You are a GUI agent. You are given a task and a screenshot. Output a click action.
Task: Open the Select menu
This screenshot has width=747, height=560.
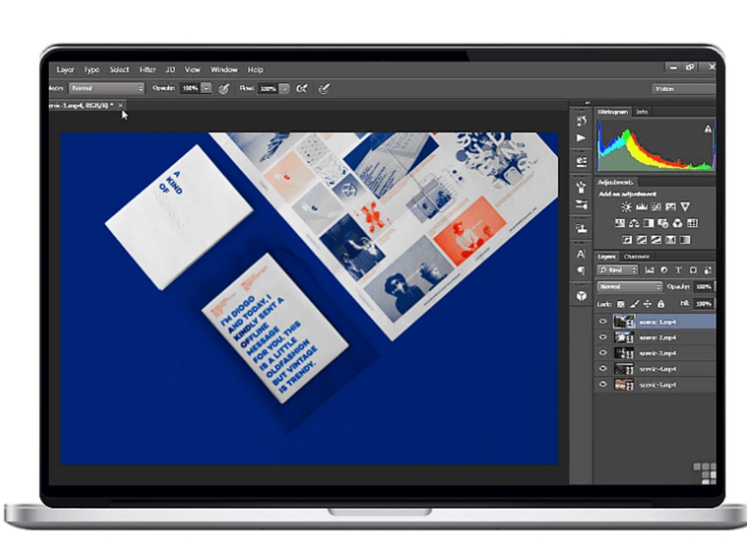click(x=120, y=70)
